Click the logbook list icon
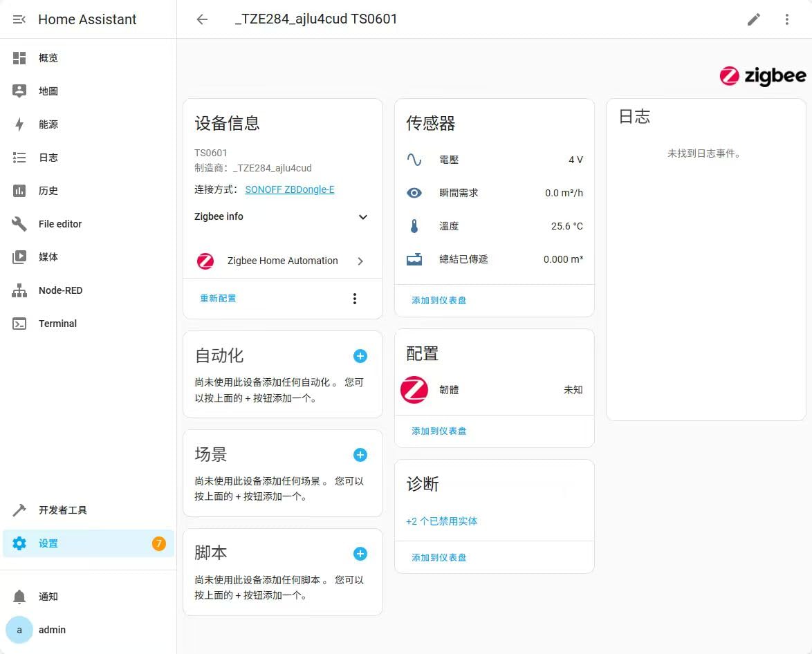 pos(19,158)
